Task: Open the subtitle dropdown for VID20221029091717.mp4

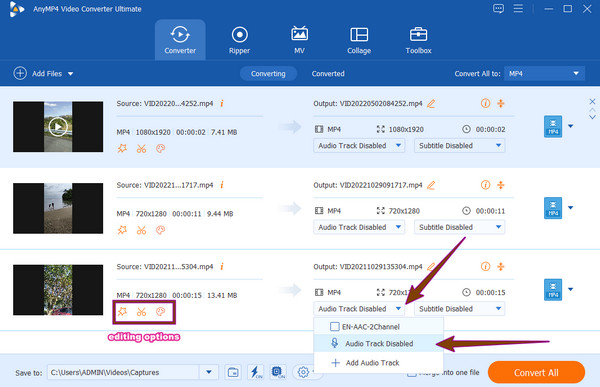Action: point(460,227)
